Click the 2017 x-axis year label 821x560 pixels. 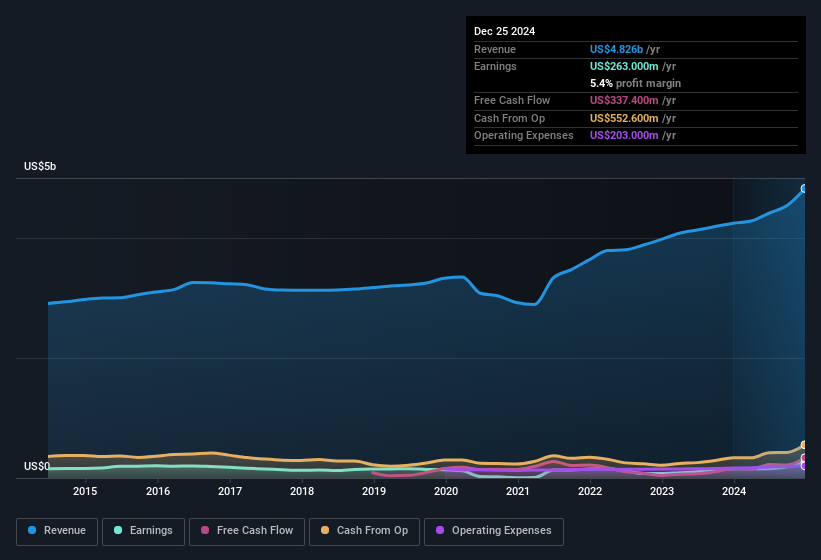tap(230, 491)
